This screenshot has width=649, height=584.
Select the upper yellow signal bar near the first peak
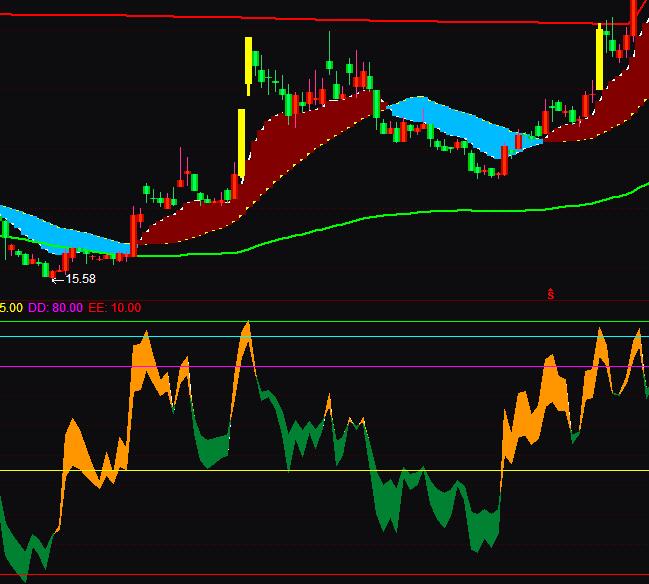[248, 61]
